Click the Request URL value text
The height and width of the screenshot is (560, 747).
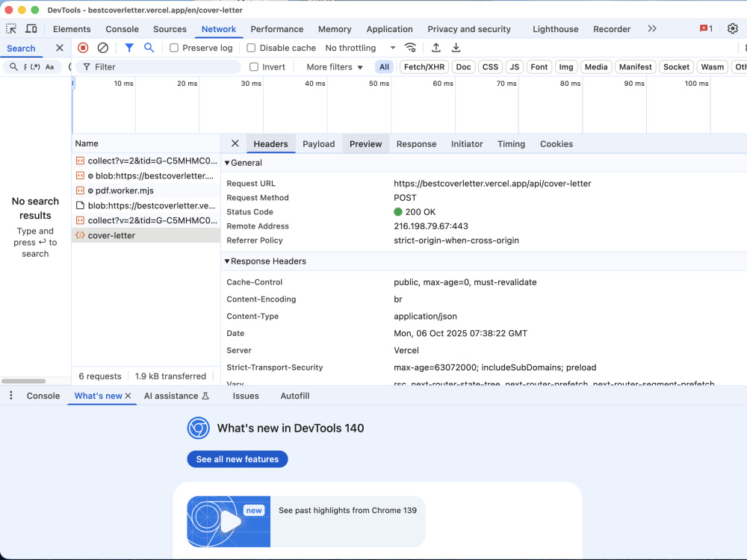pos(492,184)
